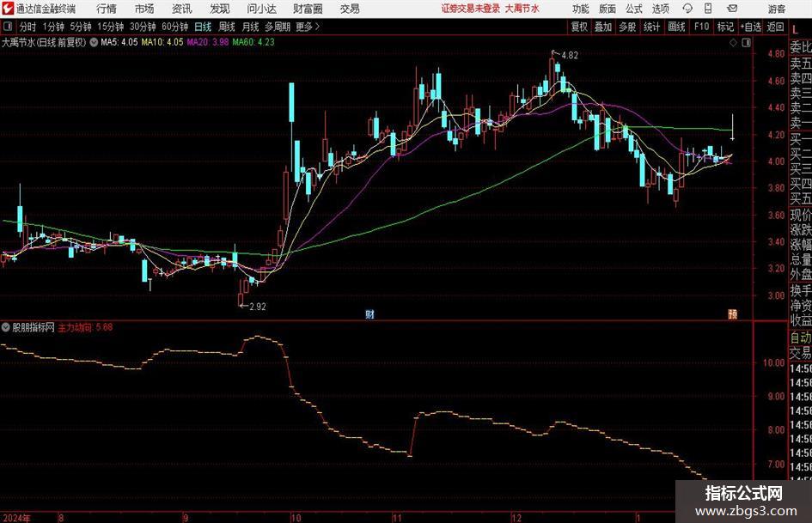Open the 交易 menu
This screenshot has width=812, height=523.
coord(350,9)
